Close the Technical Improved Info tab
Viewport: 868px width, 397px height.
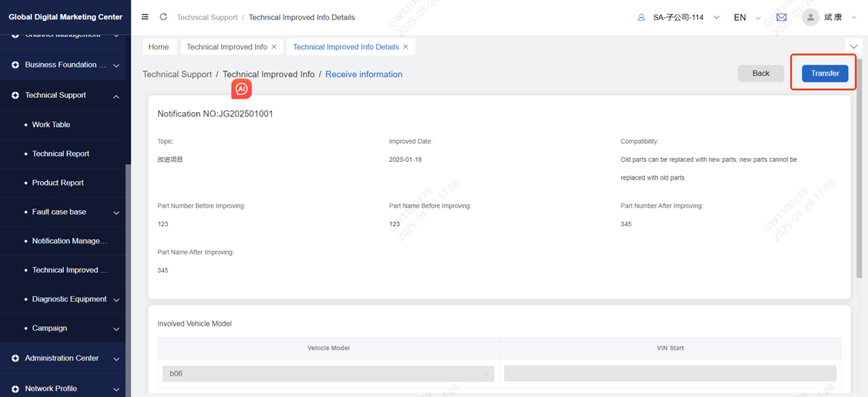(x=274, y=47)
